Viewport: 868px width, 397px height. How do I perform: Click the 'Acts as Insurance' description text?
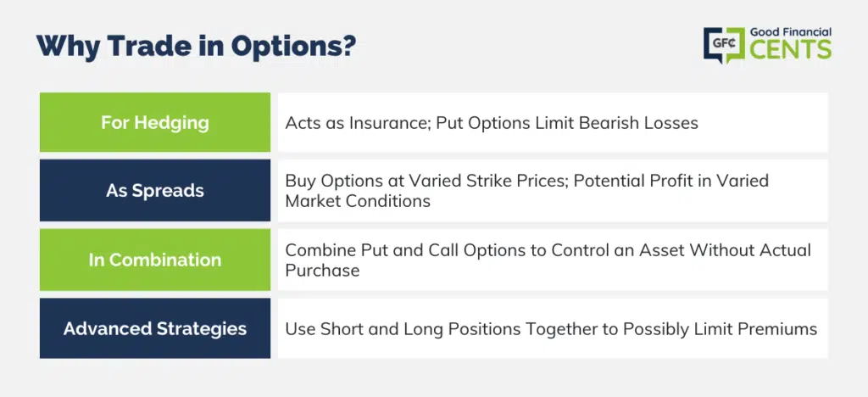pyautogui.click(x=358, y=122)
